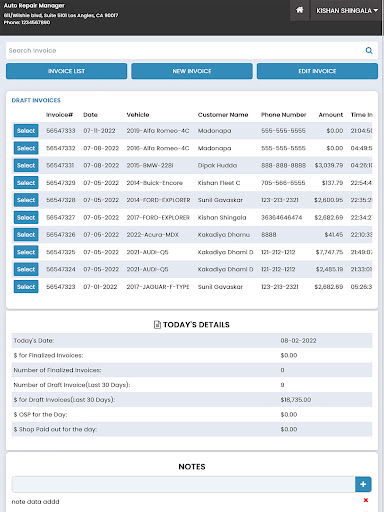The width and height of the screenshot is (384, 512).
Task: Click the DRAFT INVOICES heading
Action: (36, 100)
